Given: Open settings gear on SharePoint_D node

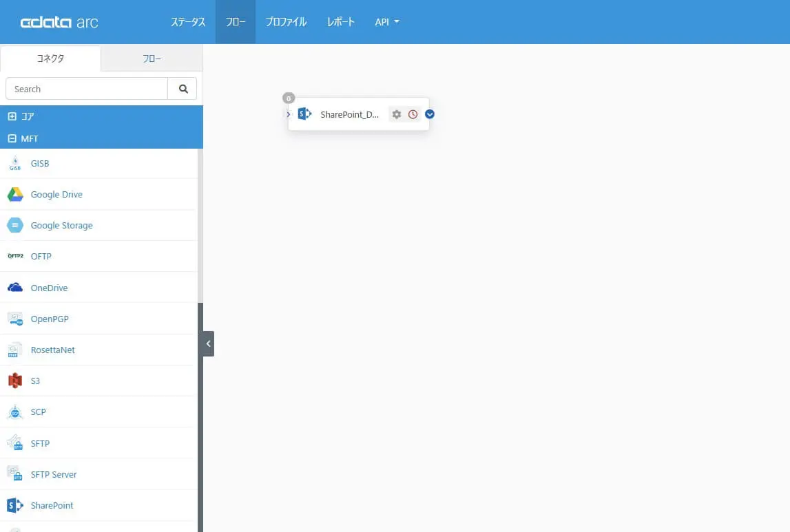Looking at the screenshot, I should coord(397,114).
